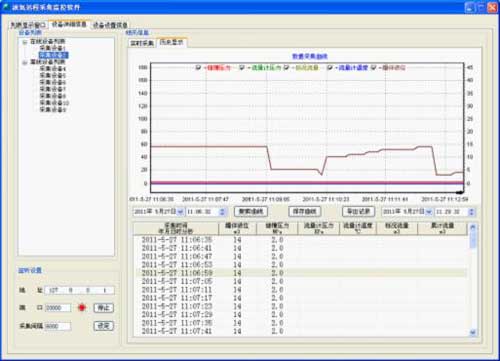Viewport: 500px width, 361px height.
Task: Open the 设备设置信息 tab
Action: coord(110,25)
